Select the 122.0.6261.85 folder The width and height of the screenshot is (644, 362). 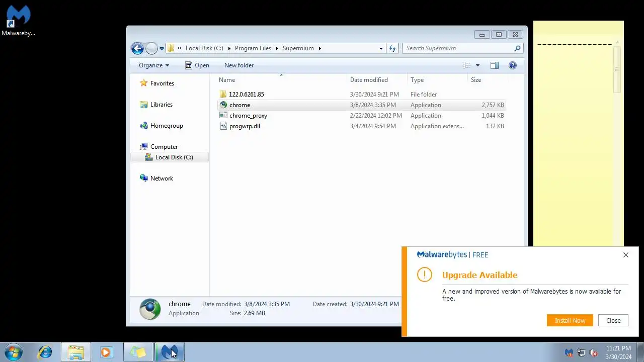click(361, 95)
